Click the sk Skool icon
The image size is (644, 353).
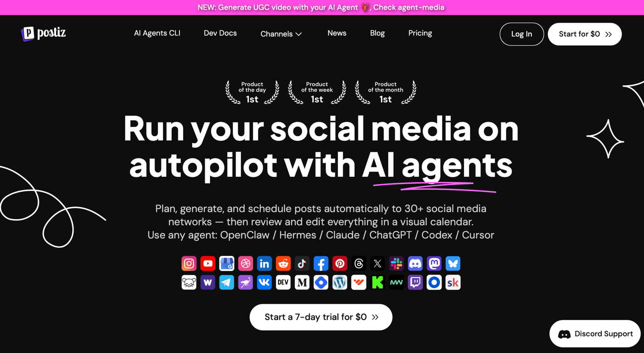[x=453, y=282]
